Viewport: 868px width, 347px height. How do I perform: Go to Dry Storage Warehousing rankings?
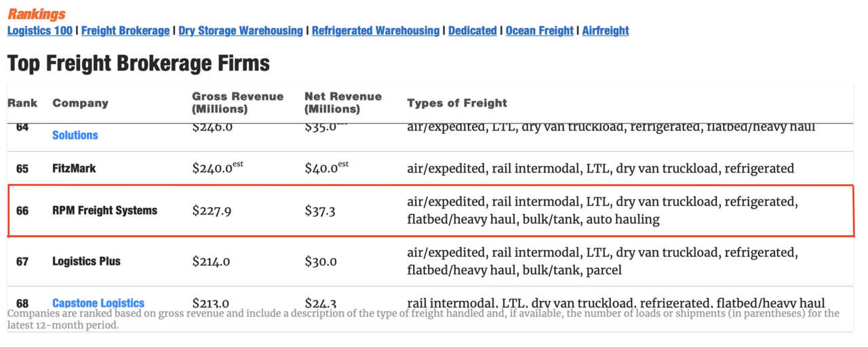point(241,31)
